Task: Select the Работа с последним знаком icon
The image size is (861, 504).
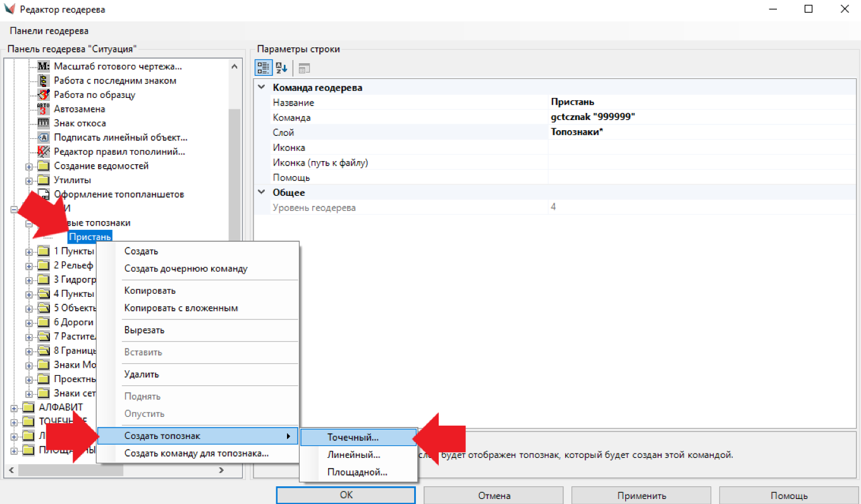Action: pos(44,81)
